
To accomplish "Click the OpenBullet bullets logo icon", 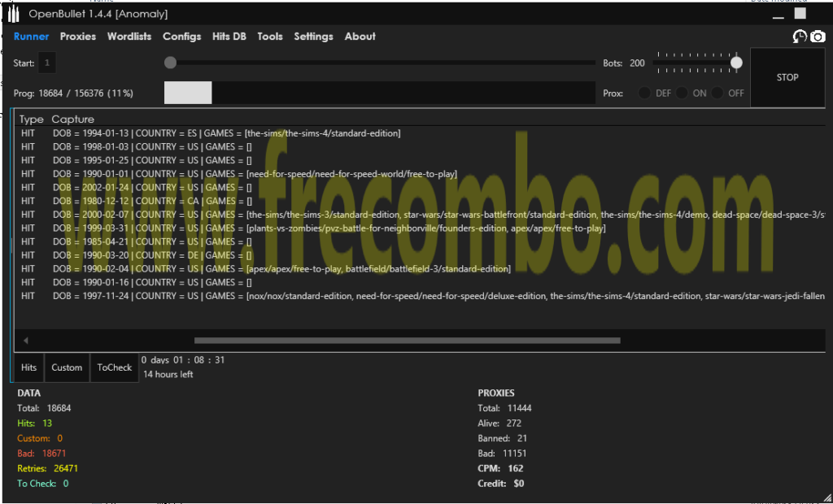I will point(14,15).
